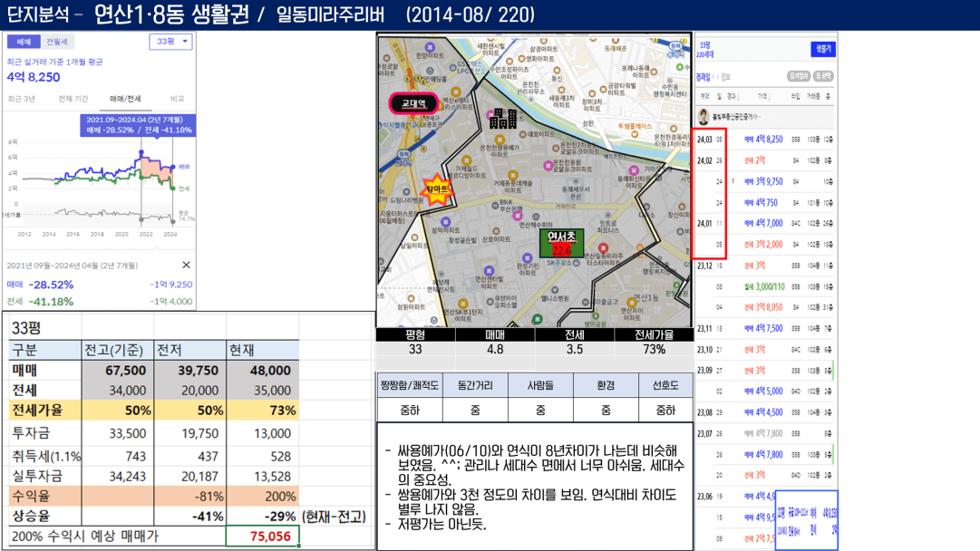980x551 pixels.
Task: Click the pink 동래화신타운 아파트 marker
Action: click(634, 170)
